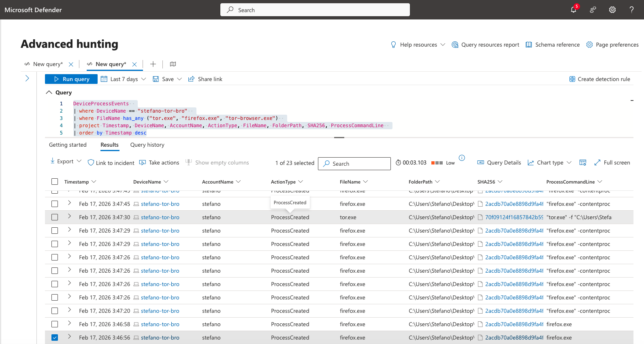Image resolution: width=644 pixels, height=344 pixels.
Task: Open Help resources dropdown
Action: coord(418,45)
